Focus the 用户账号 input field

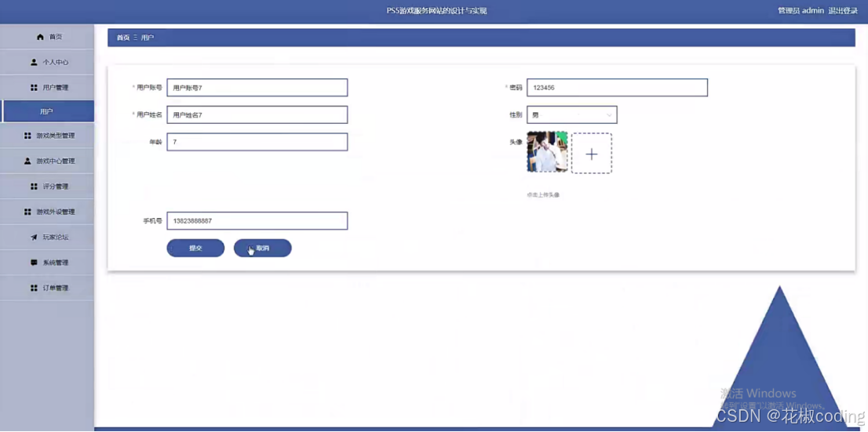pos(257,87)
